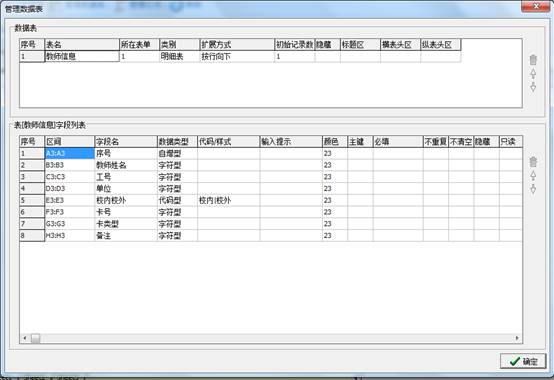The height and width of the screenshot is (380, 554).
Task: Select the 教师信息 table name cell
Action: [82, 56]
